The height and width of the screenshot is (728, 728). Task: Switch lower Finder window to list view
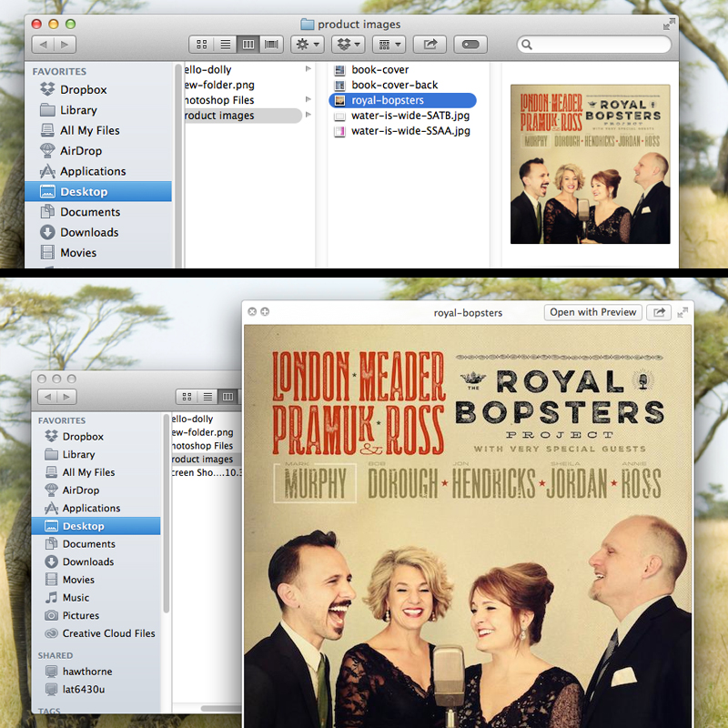(x=207, y=397)
